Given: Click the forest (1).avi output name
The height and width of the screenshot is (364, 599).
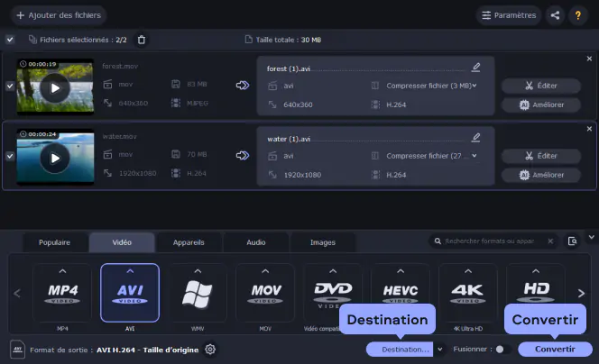Looking at the screenshot, I should click(x=289, y=68).
